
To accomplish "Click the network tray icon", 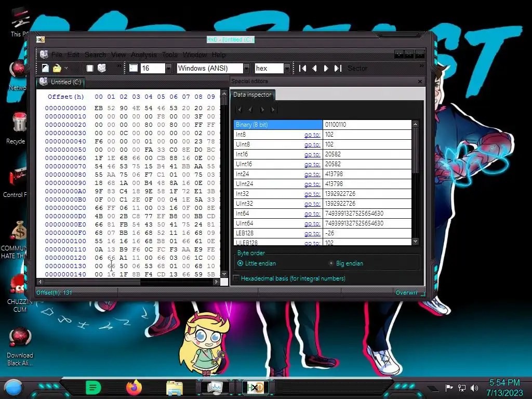I will 462,388.
